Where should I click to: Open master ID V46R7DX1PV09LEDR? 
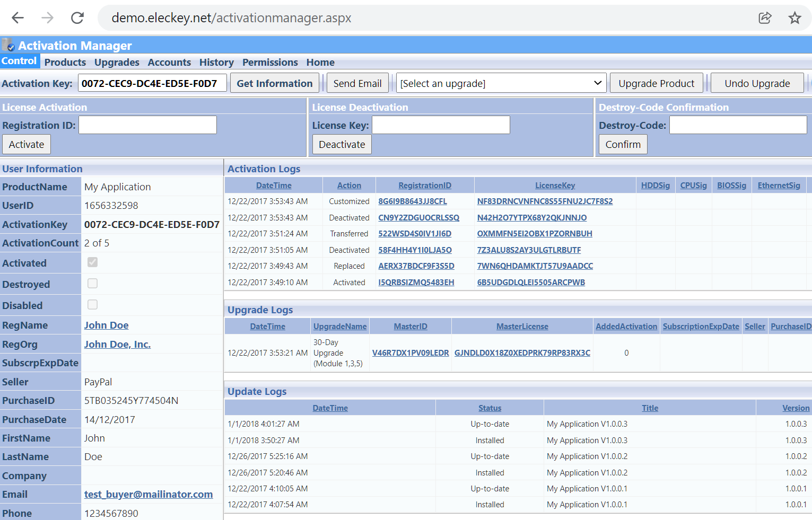pyautogui.click(x=411, y=353)
